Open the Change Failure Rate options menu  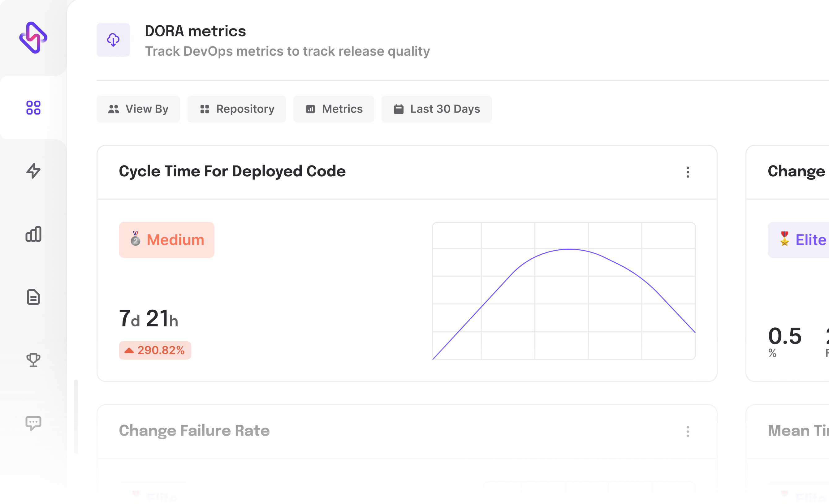[x=688, y=432]
